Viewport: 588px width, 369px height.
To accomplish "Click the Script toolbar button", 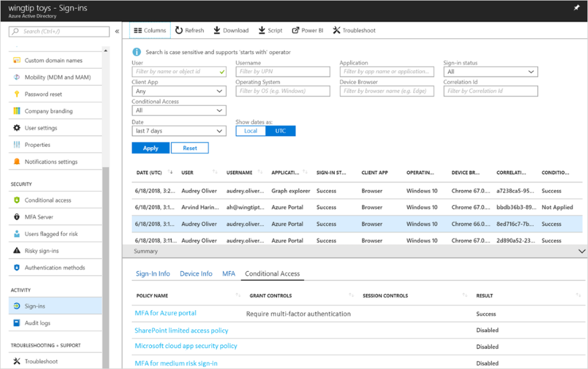I will [270, 31].
